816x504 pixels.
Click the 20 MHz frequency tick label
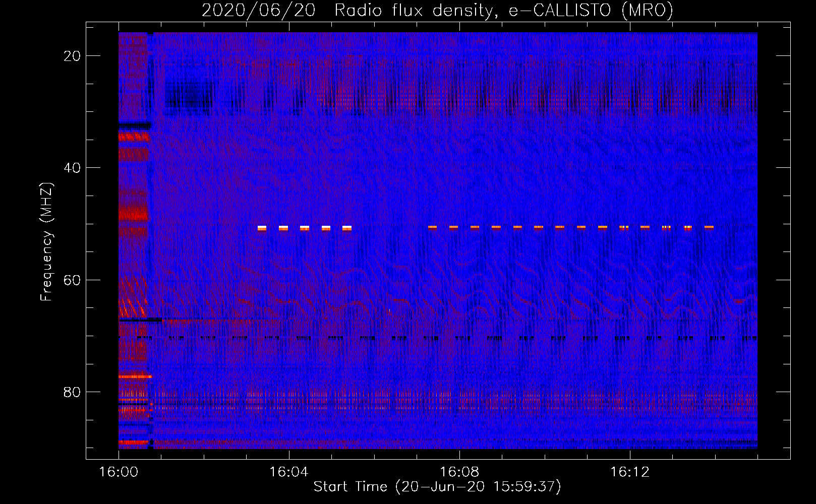click(72, 56)
